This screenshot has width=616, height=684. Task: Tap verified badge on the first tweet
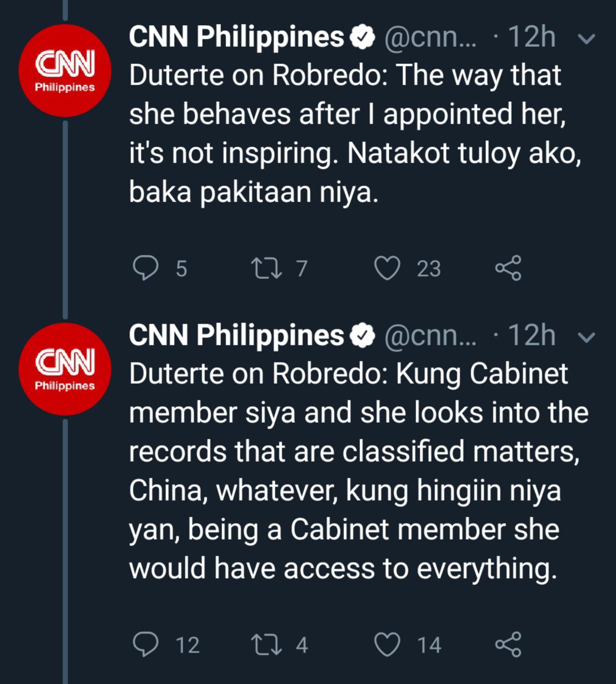pos(362,38)
